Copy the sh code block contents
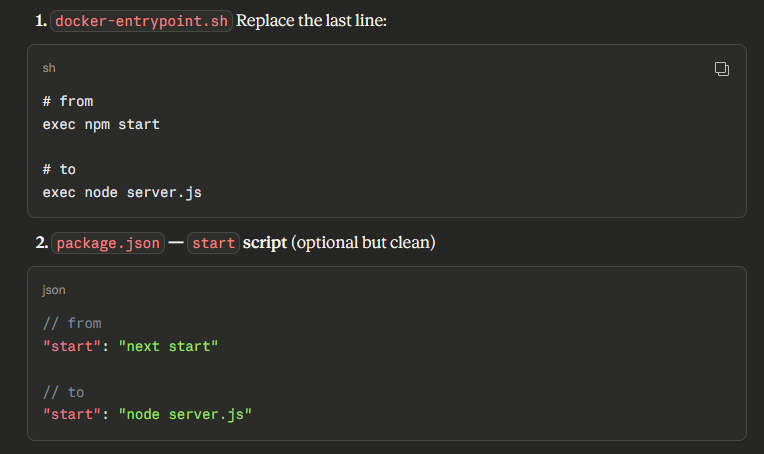This screenshot has width=764, height=454. [x=721, y=69]
